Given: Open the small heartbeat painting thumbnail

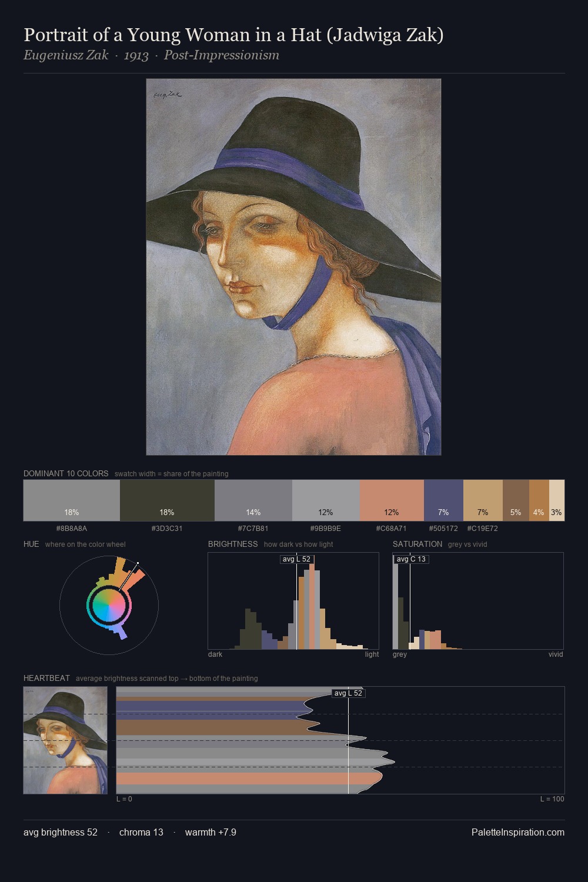Looking at the screenshot, I should point(65,740).
